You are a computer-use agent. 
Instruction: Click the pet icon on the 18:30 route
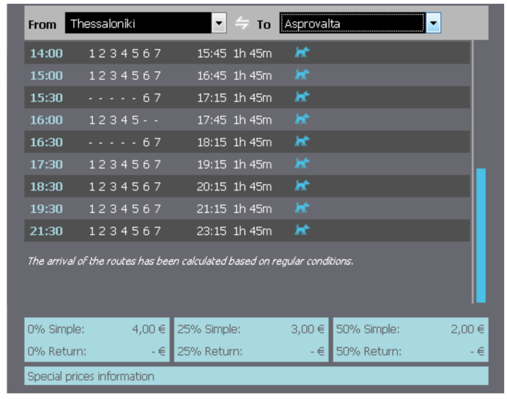coord(302,186)
